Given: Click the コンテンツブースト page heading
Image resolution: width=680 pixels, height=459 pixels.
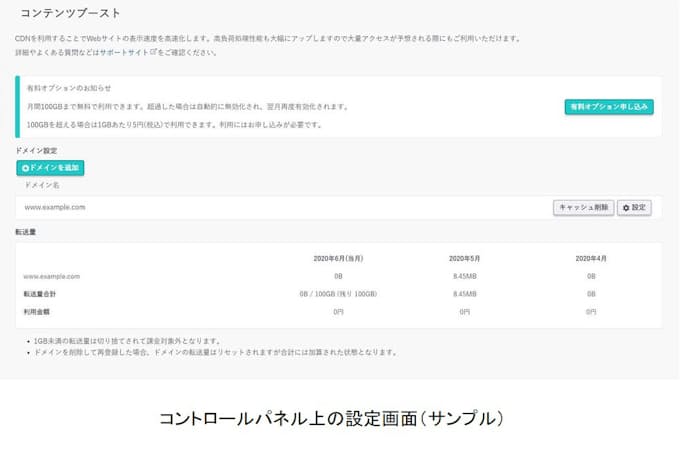Looking at the screenshot, I should [x=70, y=14].
